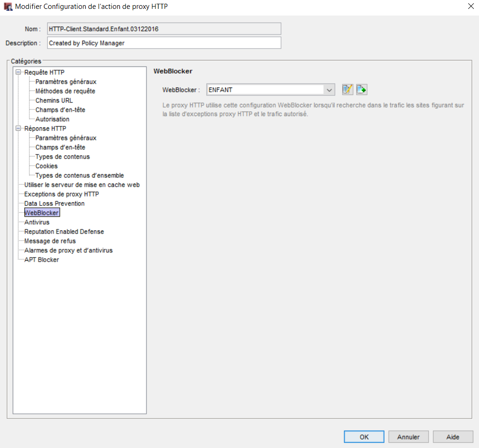Screen dimensions: 479x448
Task: Open the WebBlocker ENFANT dropdown
Action: click(329, 90)
